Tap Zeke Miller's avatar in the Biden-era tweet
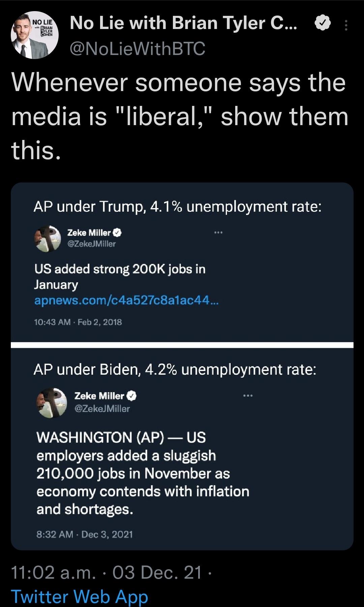364x607 pixels. coord(51,402)
